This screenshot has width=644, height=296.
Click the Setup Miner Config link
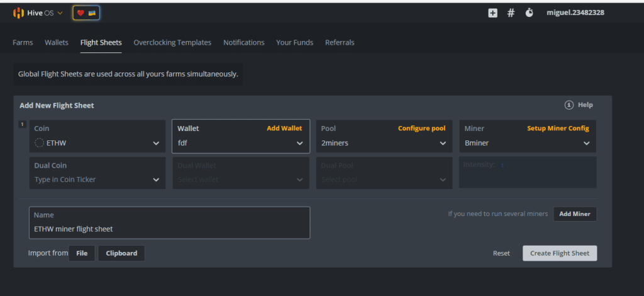click(558, 128)
